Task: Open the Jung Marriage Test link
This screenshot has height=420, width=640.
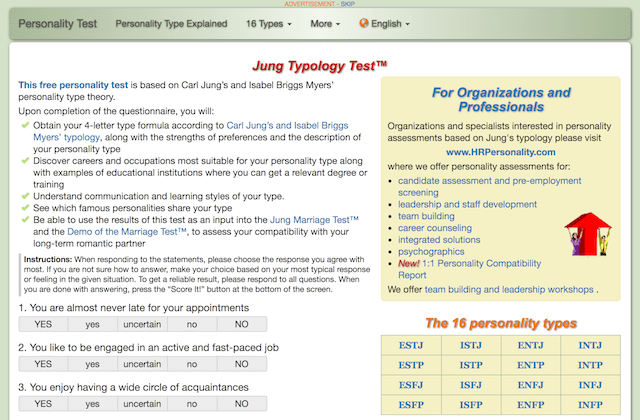Action: pos(314,220)
